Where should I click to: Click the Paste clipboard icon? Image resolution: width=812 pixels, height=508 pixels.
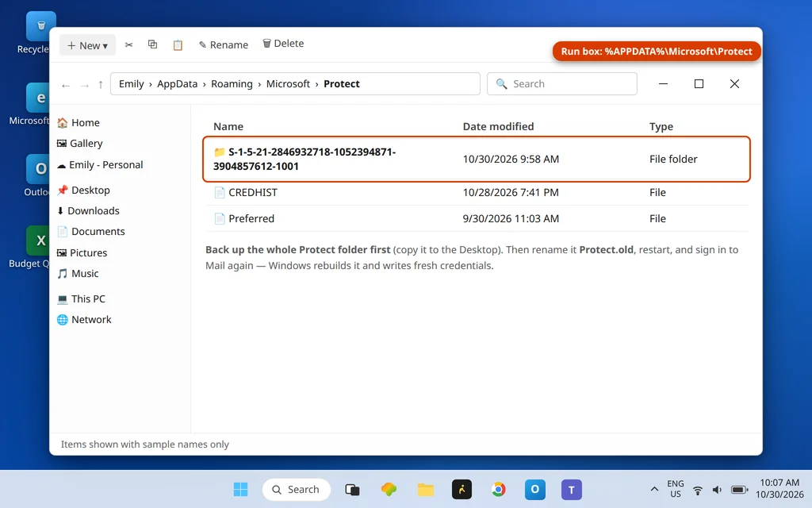coord(178,45)
